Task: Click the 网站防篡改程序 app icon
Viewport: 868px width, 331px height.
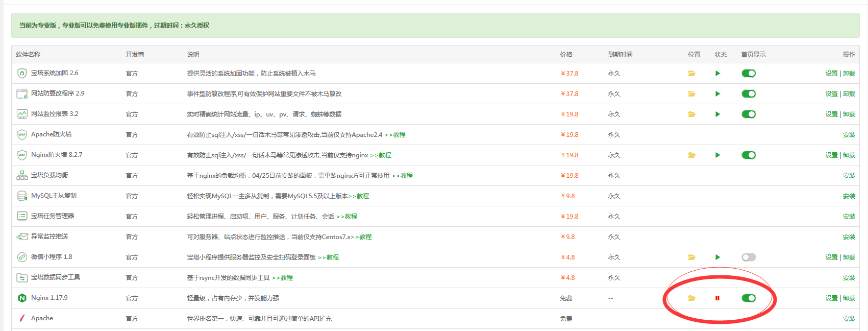Action: point(22,93)
